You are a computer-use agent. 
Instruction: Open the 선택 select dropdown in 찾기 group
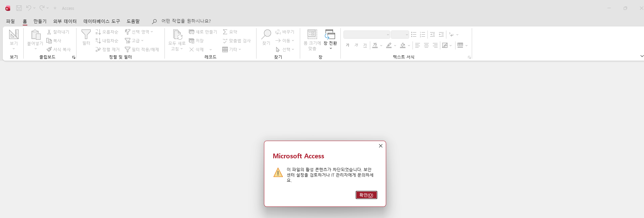click(285, 49)
